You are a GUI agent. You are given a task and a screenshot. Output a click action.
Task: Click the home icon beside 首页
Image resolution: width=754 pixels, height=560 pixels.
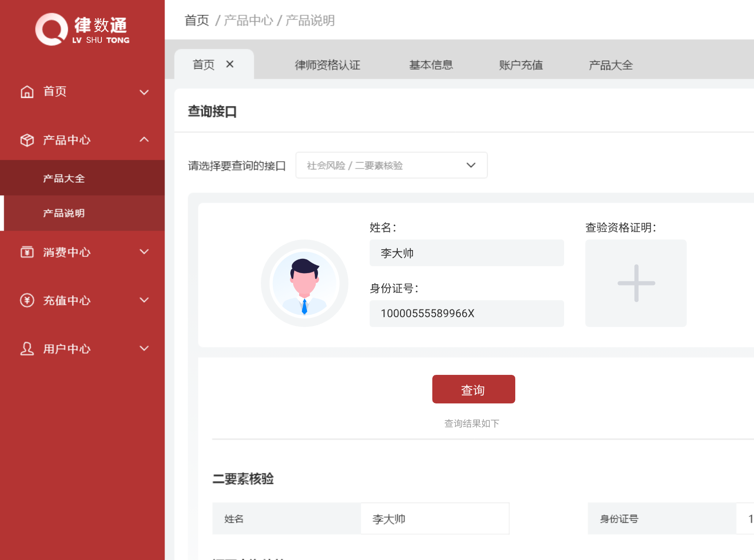tap(27, 92)
